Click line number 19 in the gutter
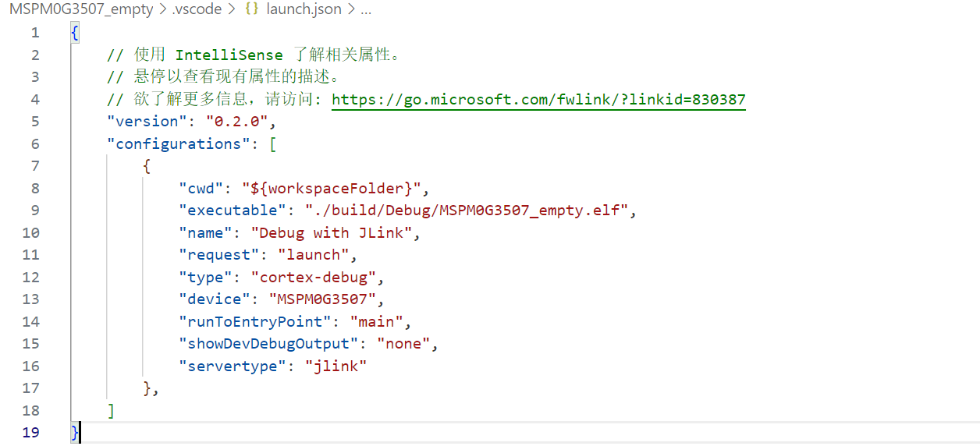The width and height of the screenshot is (980, 446). (30, 433)
